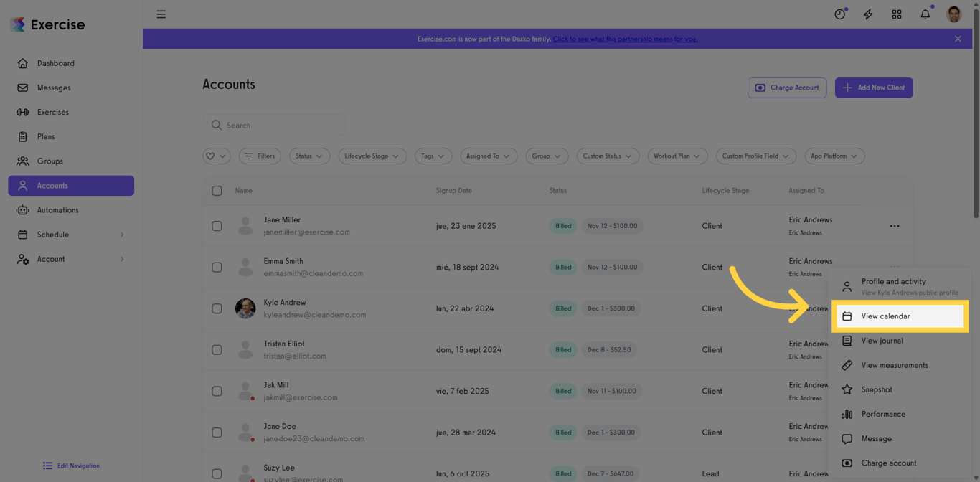Select the checkbox on Jane Miller's row

(217, 225)
